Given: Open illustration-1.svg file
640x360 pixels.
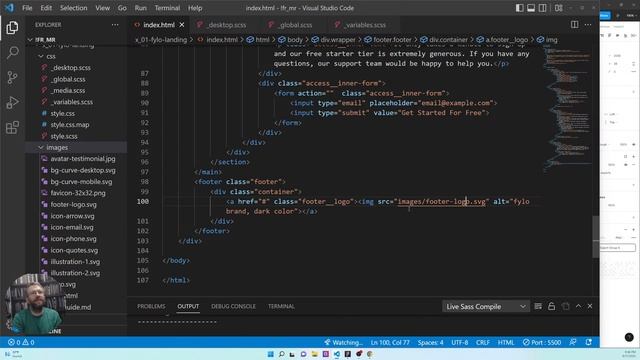Looking at the screenshot, I should click(75, 262).
